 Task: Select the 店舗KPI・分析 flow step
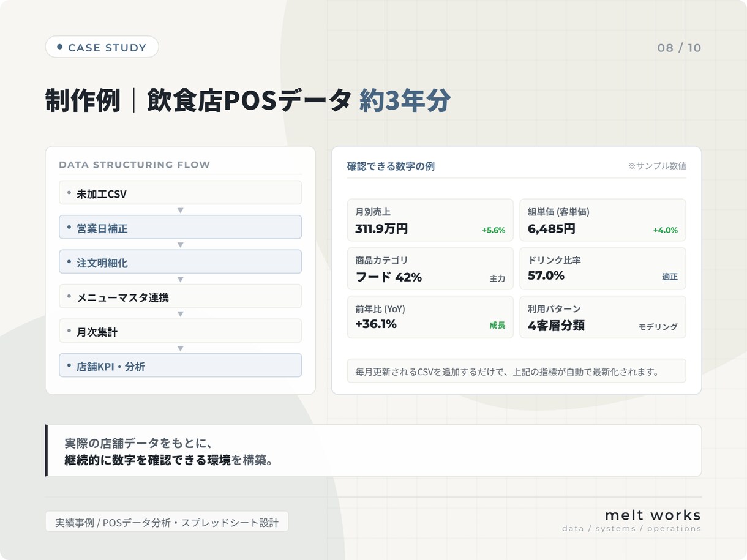pyautogui.click(x=180, y=365)
